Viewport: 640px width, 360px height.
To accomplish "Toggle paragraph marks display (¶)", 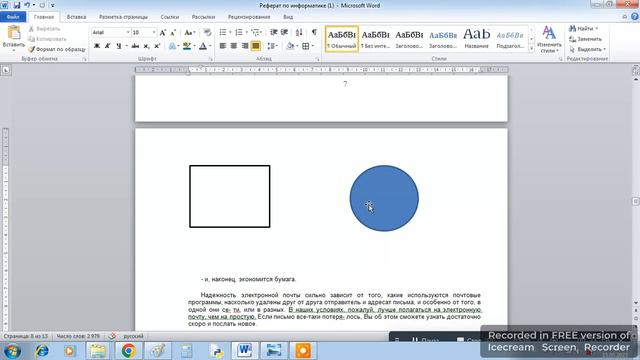I will [x=314, y=32].
